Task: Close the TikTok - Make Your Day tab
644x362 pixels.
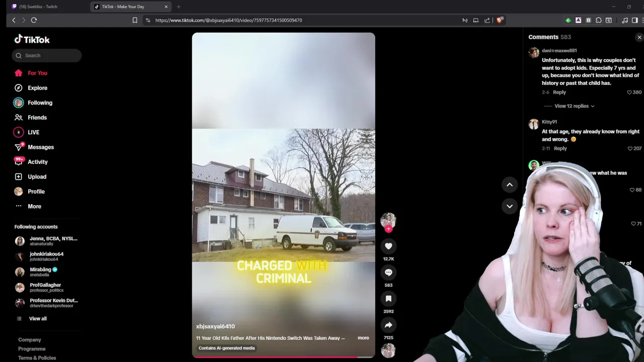Action: pyautogui.click(x=166, y=7)
